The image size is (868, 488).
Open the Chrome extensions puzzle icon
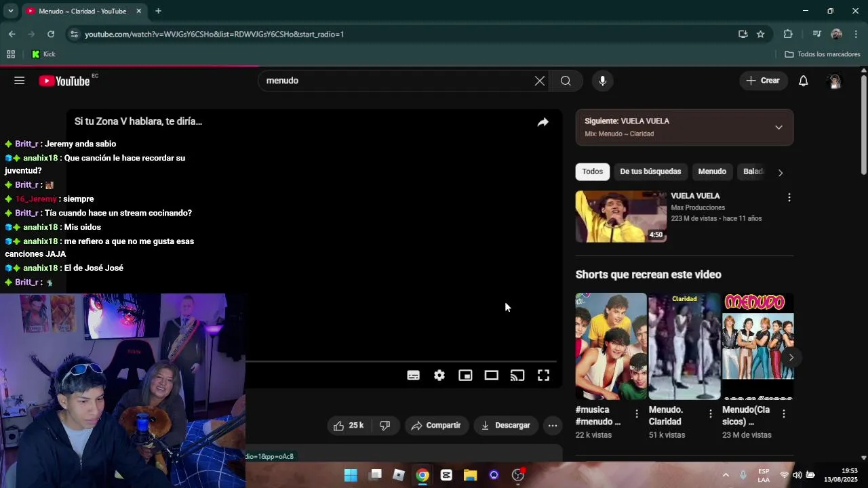(788, 34)
